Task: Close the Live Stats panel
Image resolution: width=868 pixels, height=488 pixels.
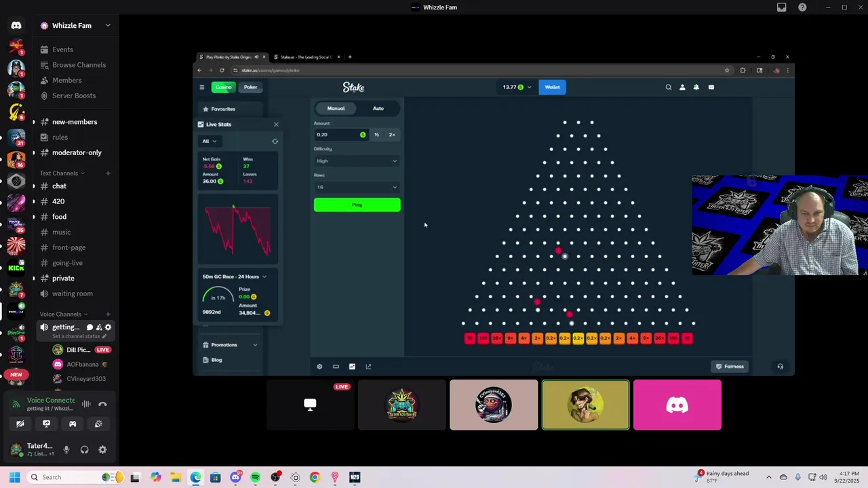Action: click(x=276, y=125)
